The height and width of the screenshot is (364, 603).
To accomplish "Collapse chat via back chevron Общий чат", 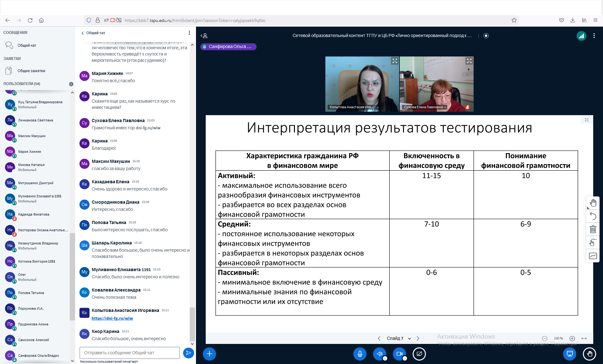I will point(93,33).
